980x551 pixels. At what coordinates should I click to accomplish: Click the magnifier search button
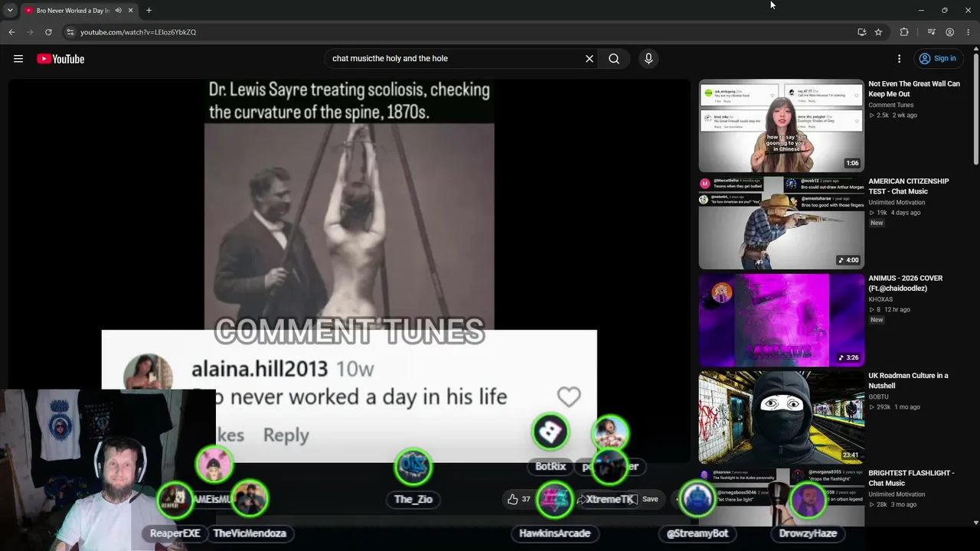tap(614, 59)
